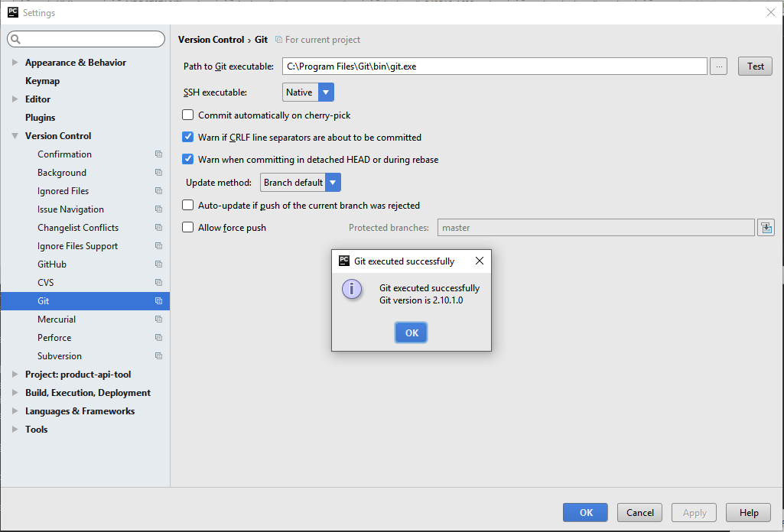
Task: Open the Issue Navigation settings page
Action: coord(70,209)
